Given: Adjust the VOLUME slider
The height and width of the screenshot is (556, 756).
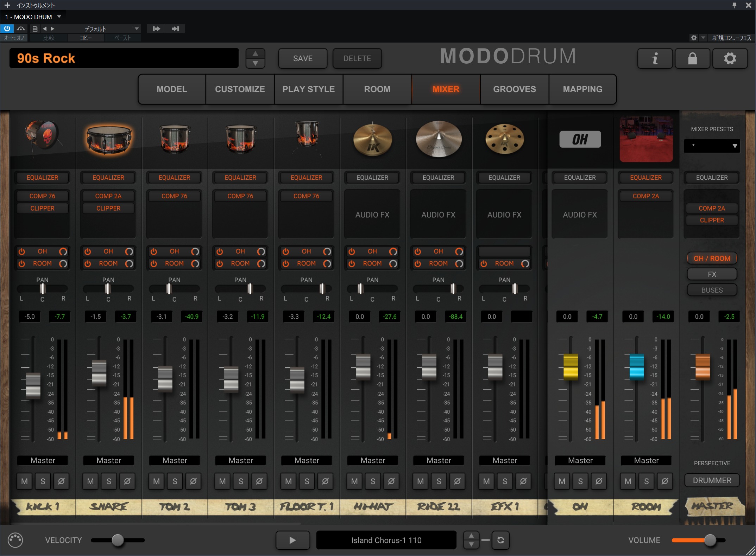Looking at the screenshot, I should (x=699, y=540).
